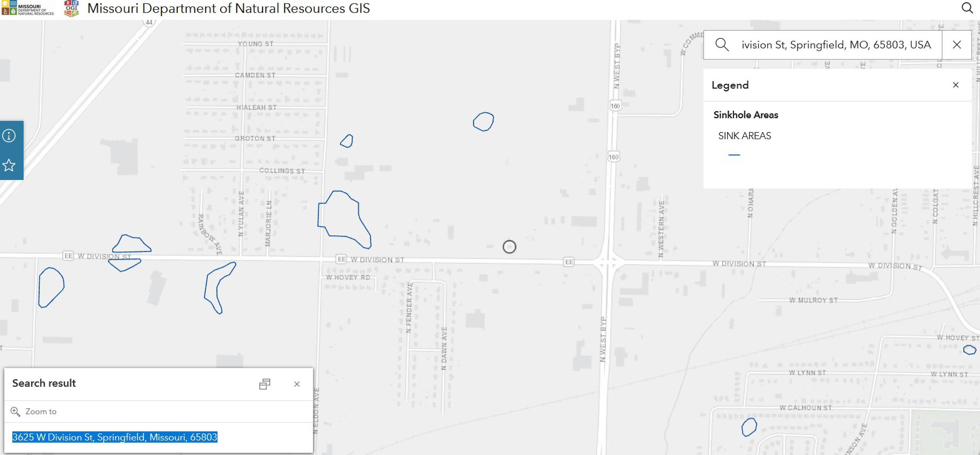
Task: Open the info panel from left sidebar
Action: (9, 136)
